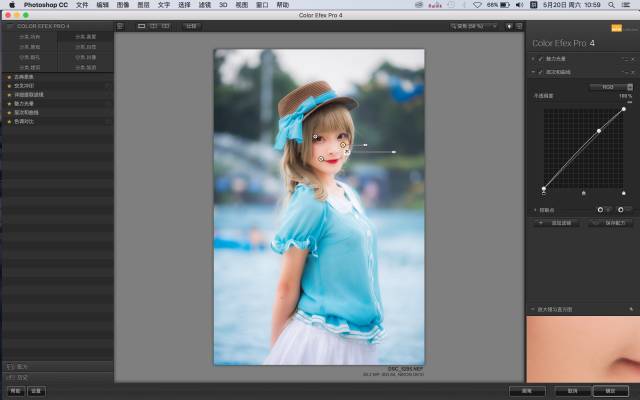Click the loupe preview thumbnail
Image resolution: width=640 pixels, height=400 pixels.
(x=583, y=349)
